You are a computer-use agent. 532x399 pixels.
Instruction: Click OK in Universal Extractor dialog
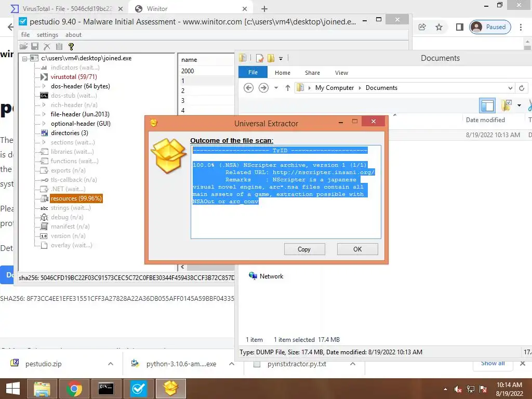[x=357, y=249]
